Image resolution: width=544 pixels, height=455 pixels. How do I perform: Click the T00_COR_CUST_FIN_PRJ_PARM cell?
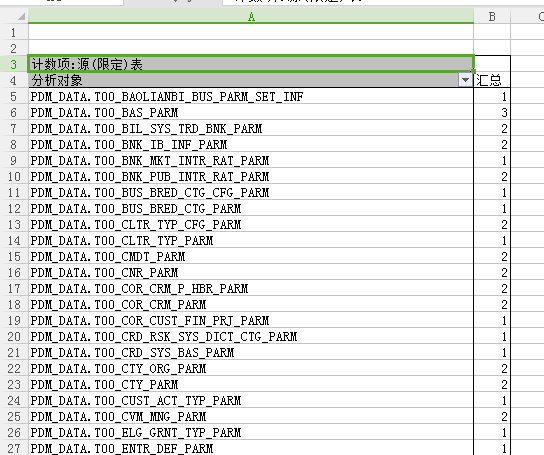click(x=251, y=321)
